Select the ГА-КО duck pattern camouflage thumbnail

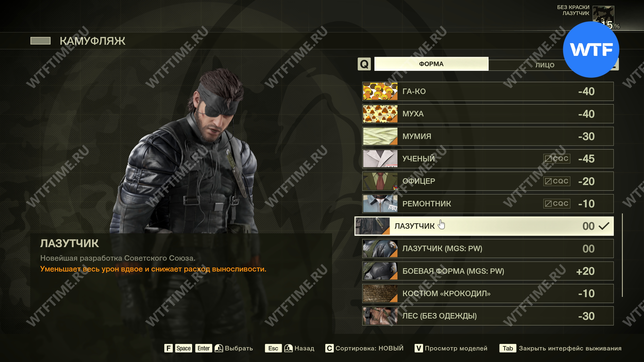380,91
